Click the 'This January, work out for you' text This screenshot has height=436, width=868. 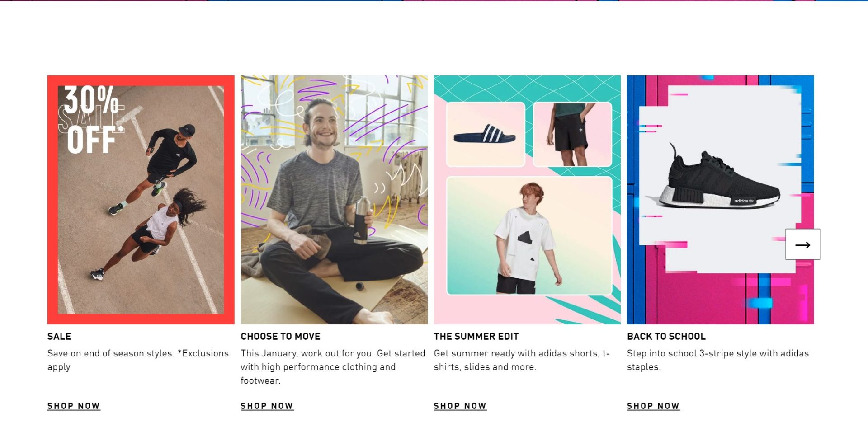333,367
